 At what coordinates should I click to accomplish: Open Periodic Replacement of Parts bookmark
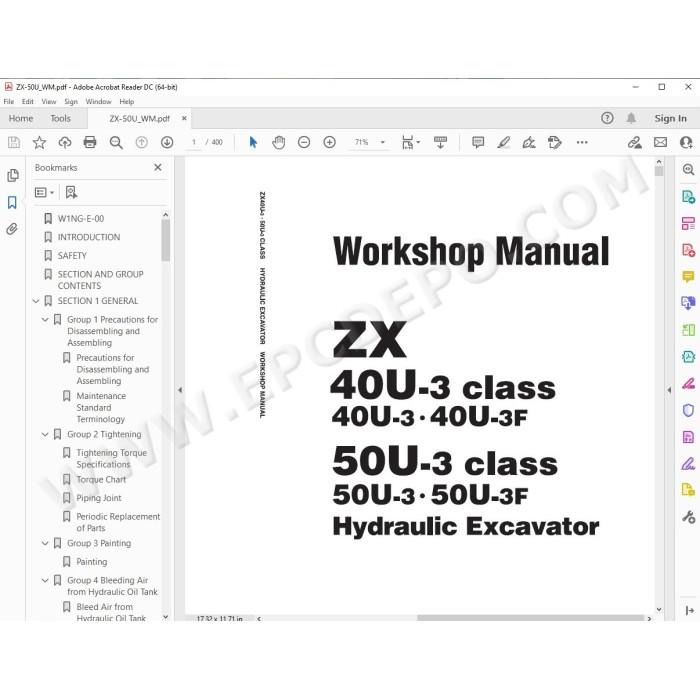tap(118, 522)
